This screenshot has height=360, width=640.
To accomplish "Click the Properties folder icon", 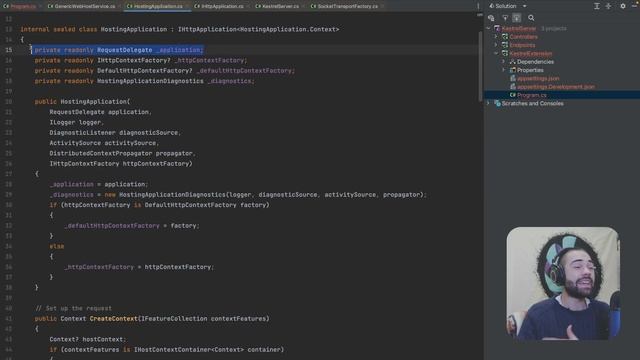I will pyautogui.click(x=513, y=70).
